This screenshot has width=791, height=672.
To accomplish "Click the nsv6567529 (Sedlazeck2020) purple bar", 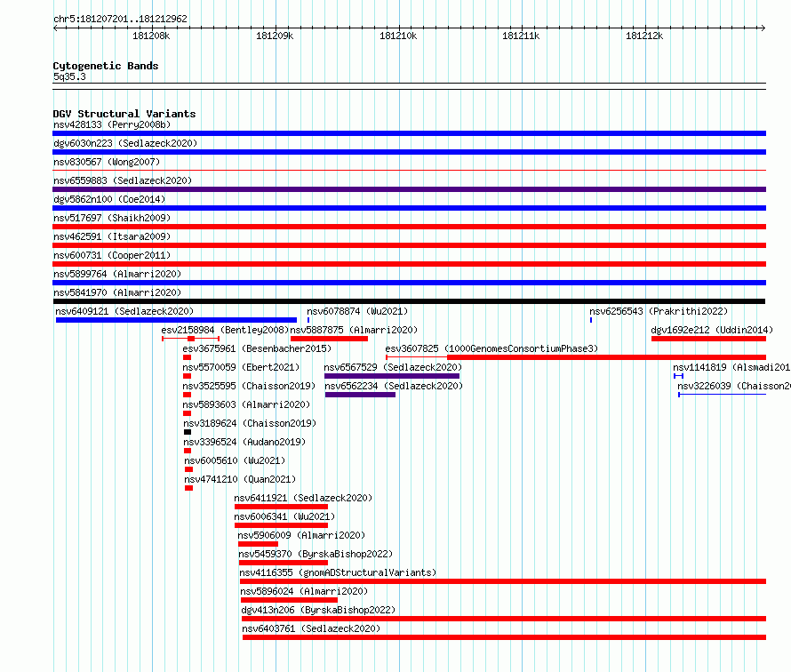I will point(392,376).
